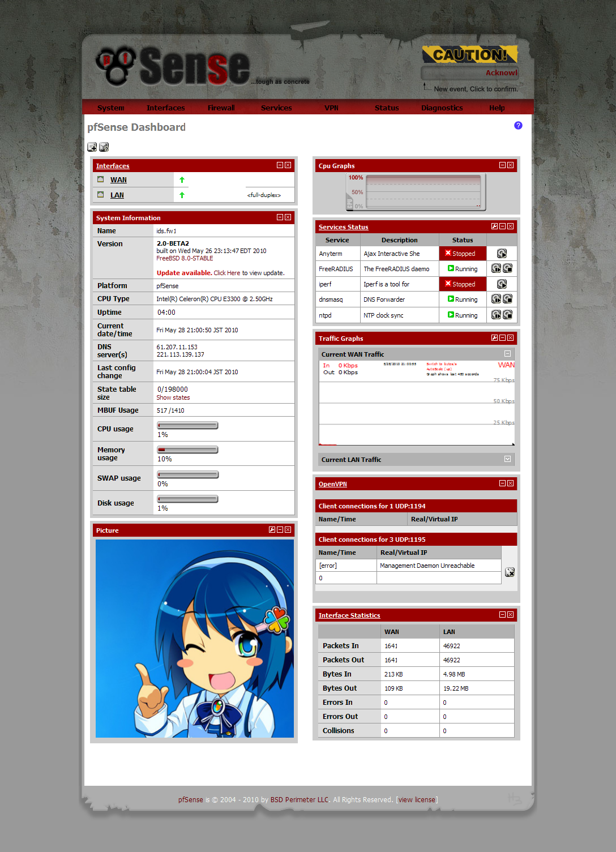The height and width of the screenshot is (852, 616).
Task: Minimize the Picture widget
Action: pyautogui.click(x=280, y=530)
